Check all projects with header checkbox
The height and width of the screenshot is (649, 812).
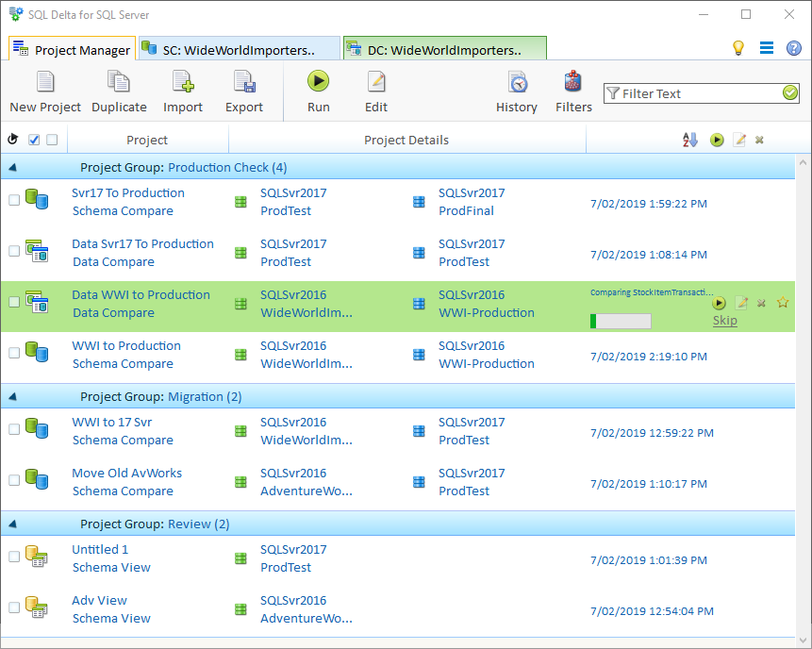(x=34, y=140)
